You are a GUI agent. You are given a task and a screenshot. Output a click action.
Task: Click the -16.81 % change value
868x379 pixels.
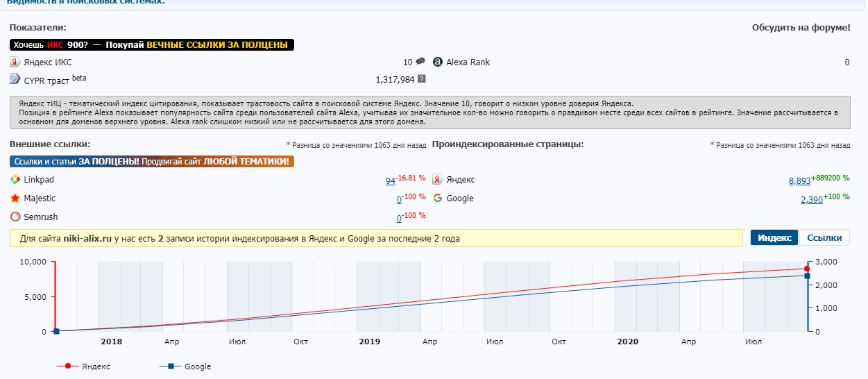point(411,178)
